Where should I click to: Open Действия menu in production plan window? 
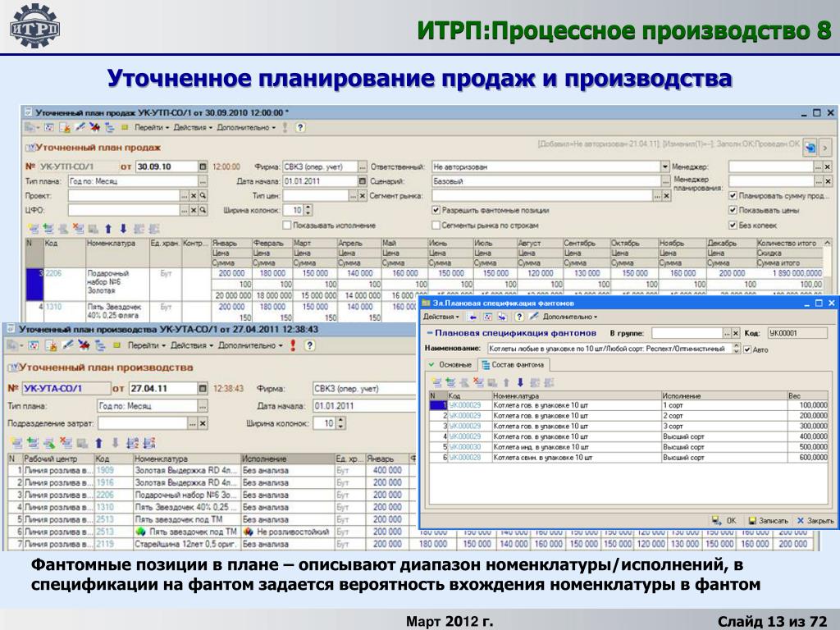coord(191,345)
